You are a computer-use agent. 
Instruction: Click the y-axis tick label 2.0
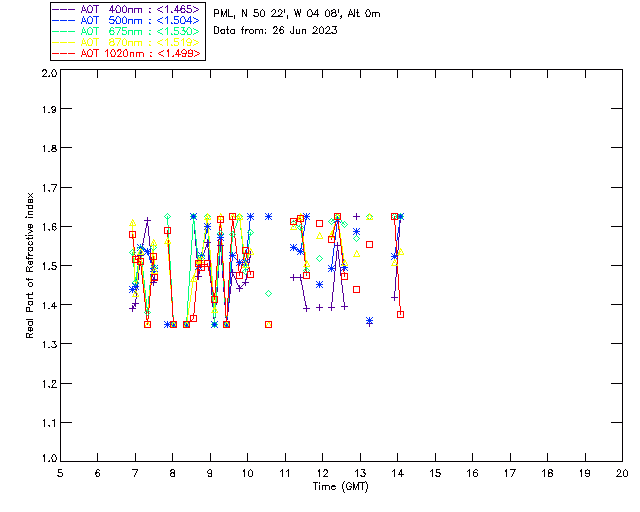tap(48, 74)
